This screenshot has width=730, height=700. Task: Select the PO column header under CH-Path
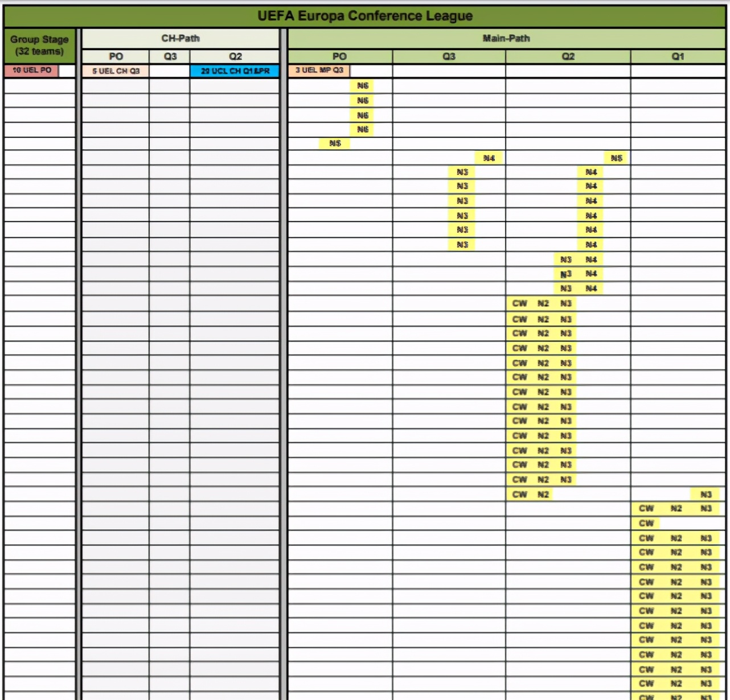coord(116,56)
